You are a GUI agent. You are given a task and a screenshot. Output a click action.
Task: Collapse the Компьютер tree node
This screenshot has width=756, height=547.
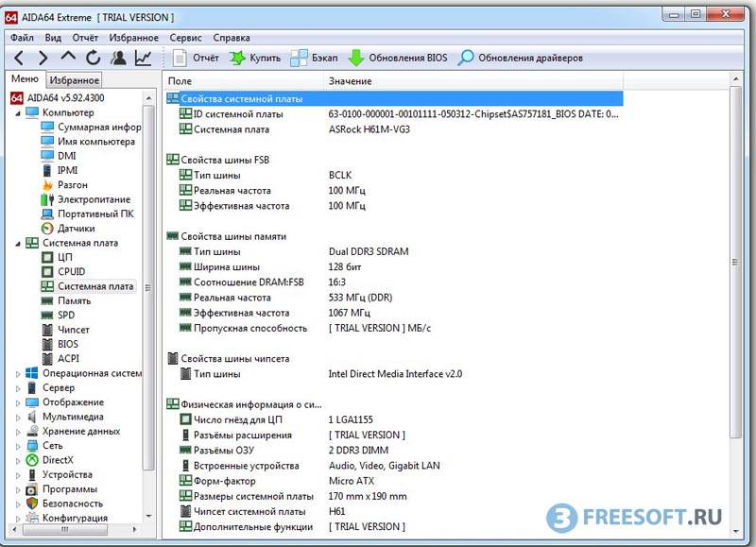(18, 113)
